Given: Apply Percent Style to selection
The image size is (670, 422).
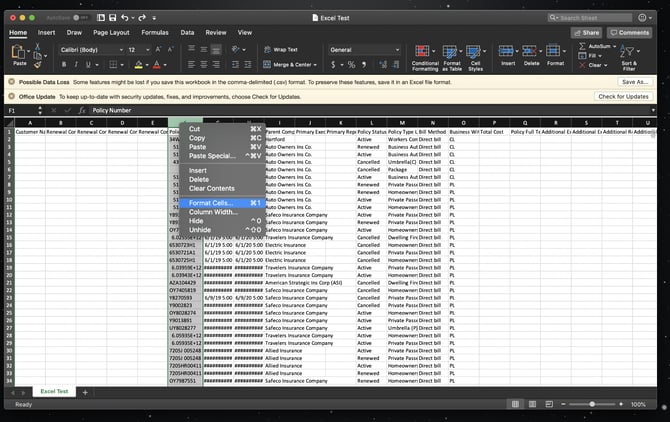Looking at the screenshot, I should tap(351, 64).
